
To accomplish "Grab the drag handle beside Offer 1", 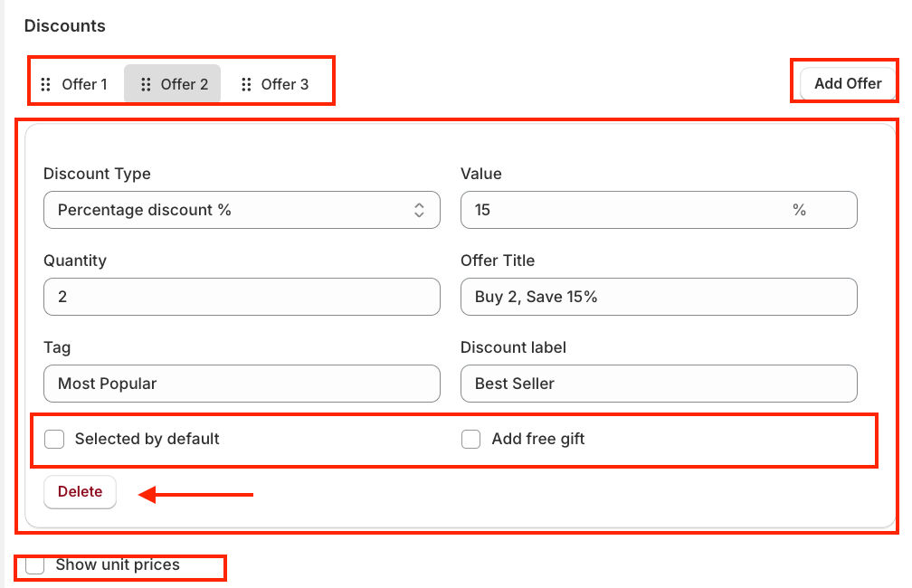I will tap(46, 84).
